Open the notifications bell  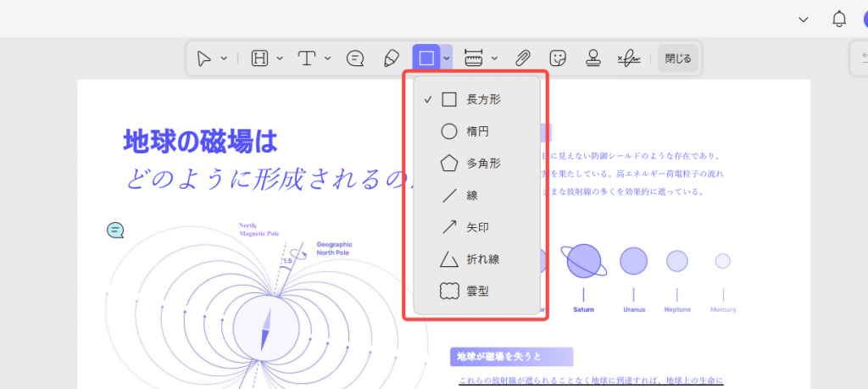click(x=839, y=19)
